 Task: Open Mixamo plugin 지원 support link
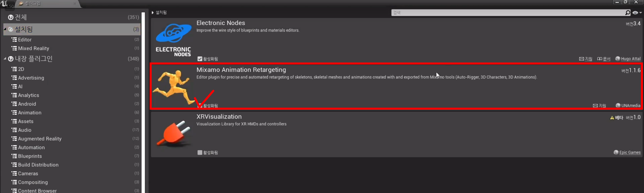(x=602, y=105)
